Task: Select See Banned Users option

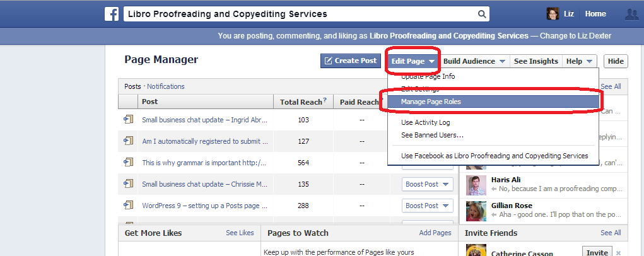Action: [432, 135]
